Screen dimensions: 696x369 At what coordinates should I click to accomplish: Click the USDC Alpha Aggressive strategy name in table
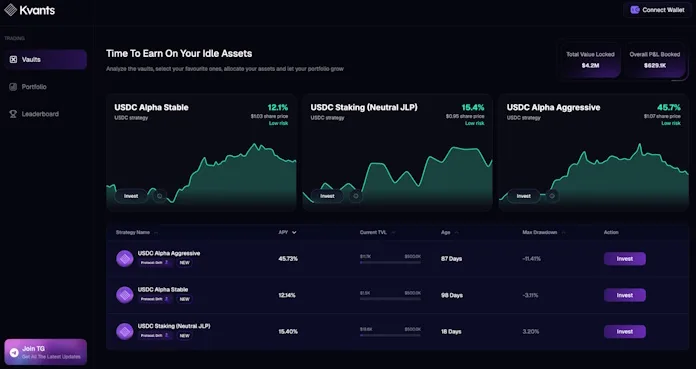[x=169, y=253]
